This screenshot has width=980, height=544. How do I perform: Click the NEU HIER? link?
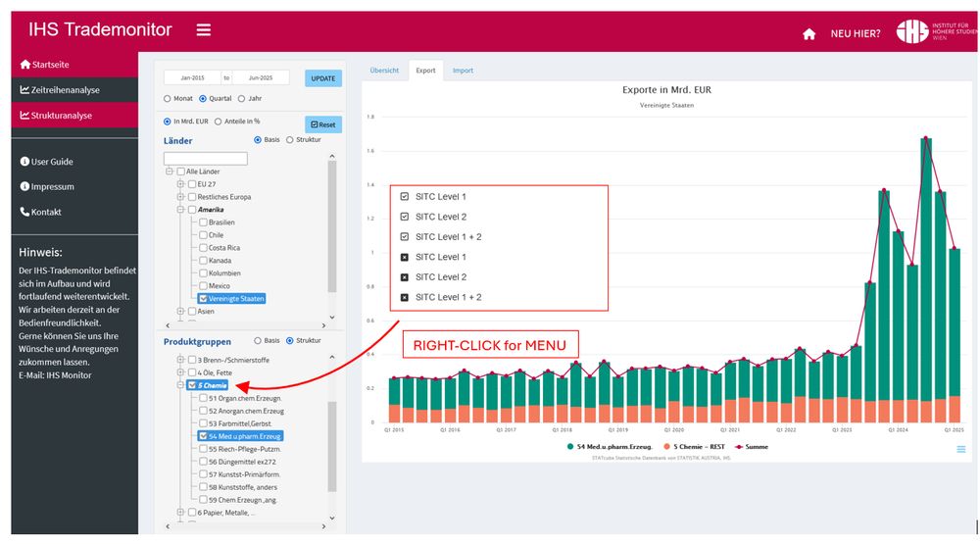point(855,33)
